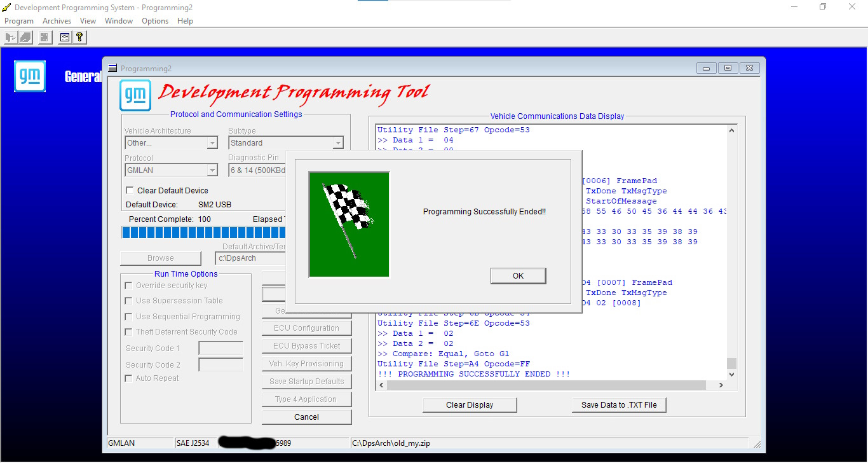The width and height of the screenshot is (868, 463).
Task: Click the horizontal scrollbar thumb in data display
Action: 546,385
